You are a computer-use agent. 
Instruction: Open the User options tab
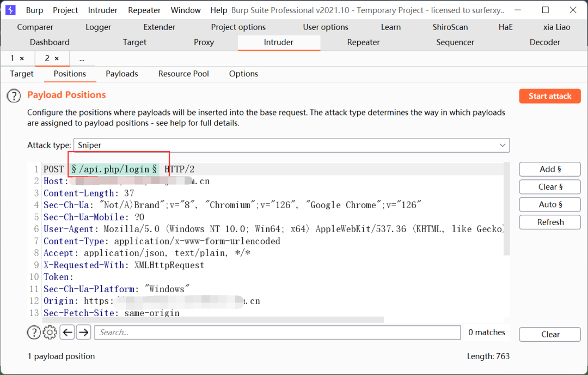(x=326, y=27)
